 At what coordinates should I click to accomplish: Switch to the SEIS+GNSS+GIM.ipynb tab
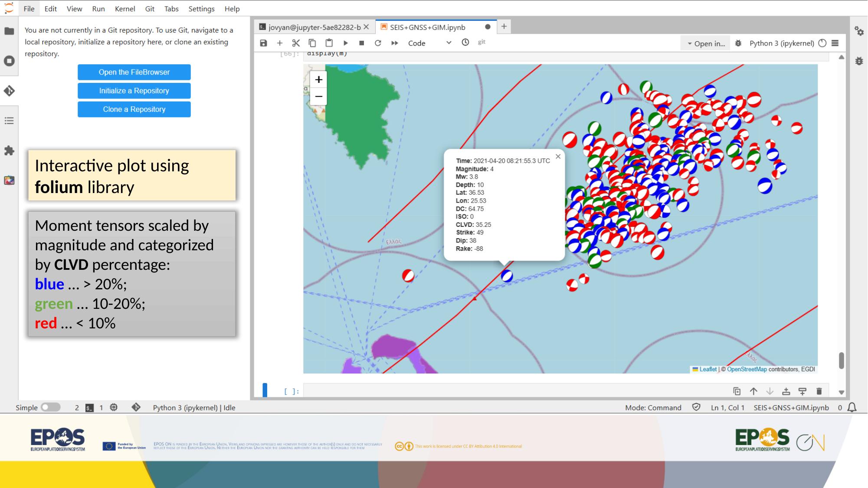[427, 26]
